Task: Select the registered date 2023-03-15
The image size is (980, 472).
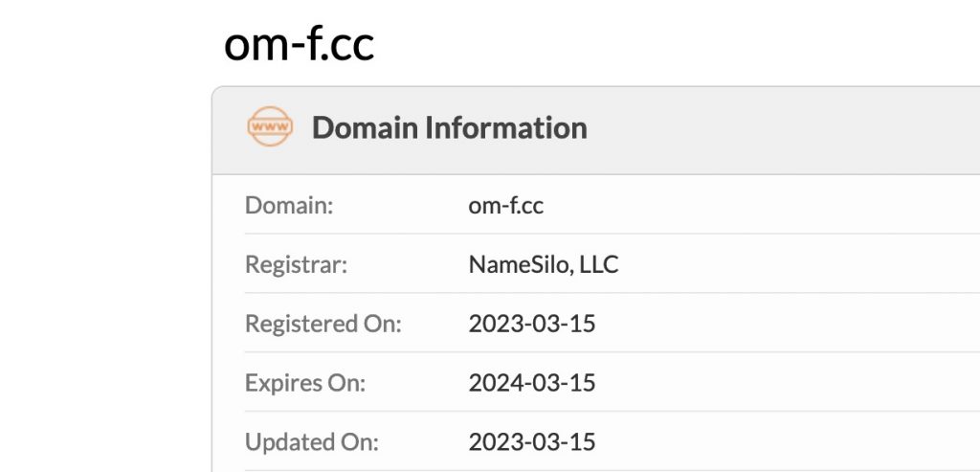Action: [532, 324]
